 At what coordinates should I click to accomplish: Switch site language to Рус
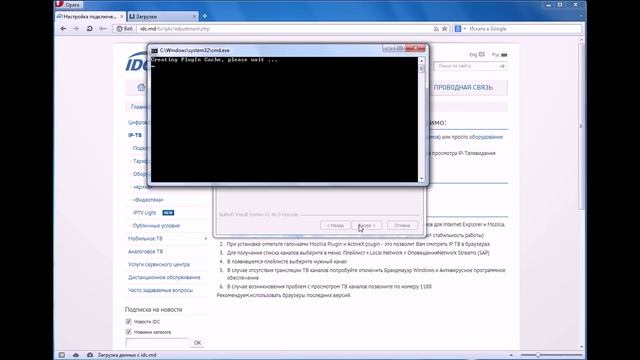499,54
